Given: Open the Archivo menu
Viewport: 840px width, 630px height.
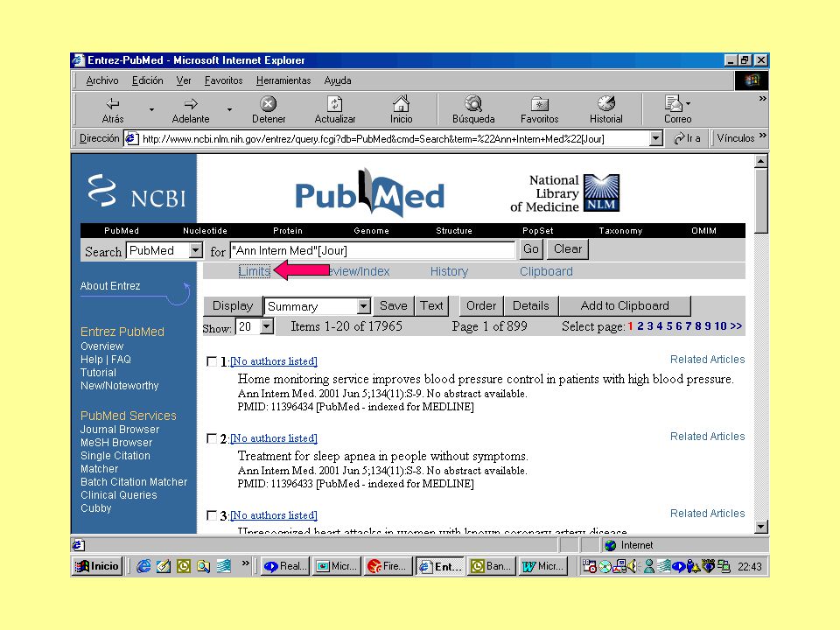Looking at the screenshot, I should click(101, 80).
